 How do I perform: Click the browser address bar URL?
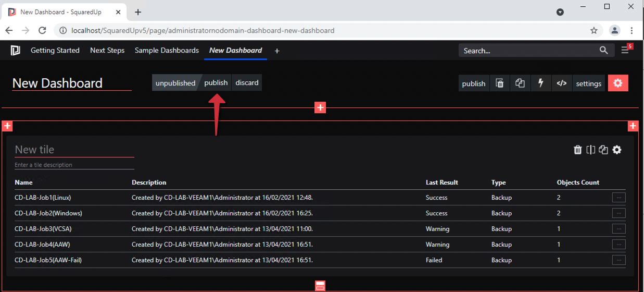[x=203, y=30]
